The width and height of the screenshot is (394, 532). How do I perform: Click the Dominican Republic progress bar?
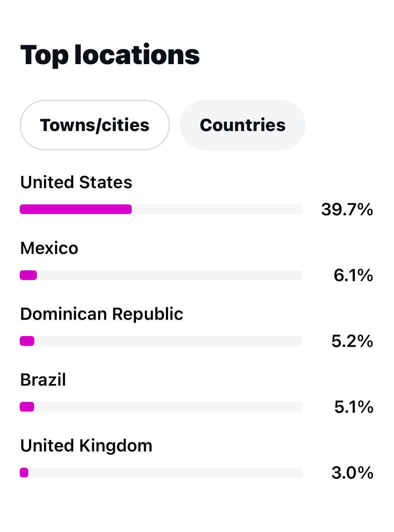click(x=161, y=341)
